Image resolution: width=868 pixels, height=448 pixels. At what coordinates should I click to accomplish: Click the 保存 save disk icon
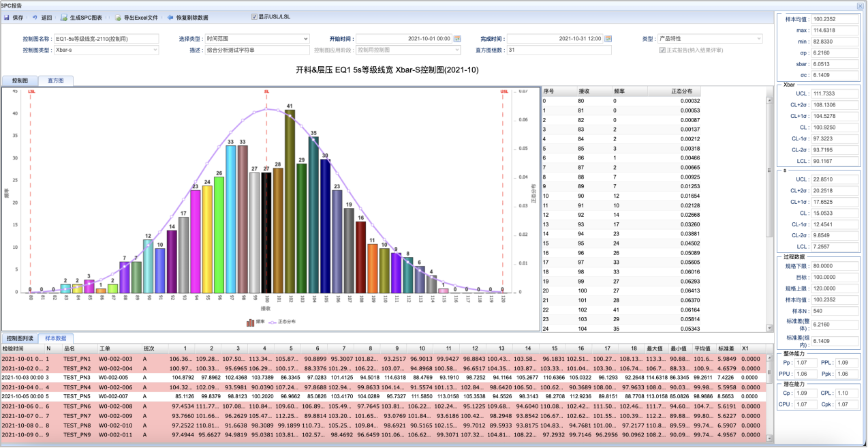[7, 17]
